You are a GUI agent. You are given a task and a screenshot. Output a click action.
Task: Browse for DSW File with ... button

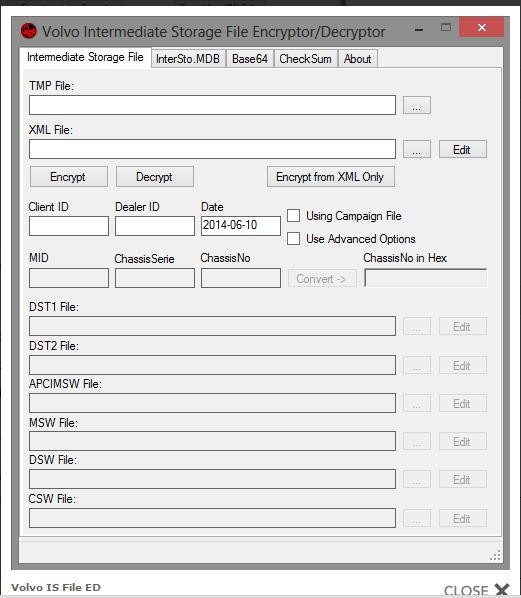click(x=417, y=479)
